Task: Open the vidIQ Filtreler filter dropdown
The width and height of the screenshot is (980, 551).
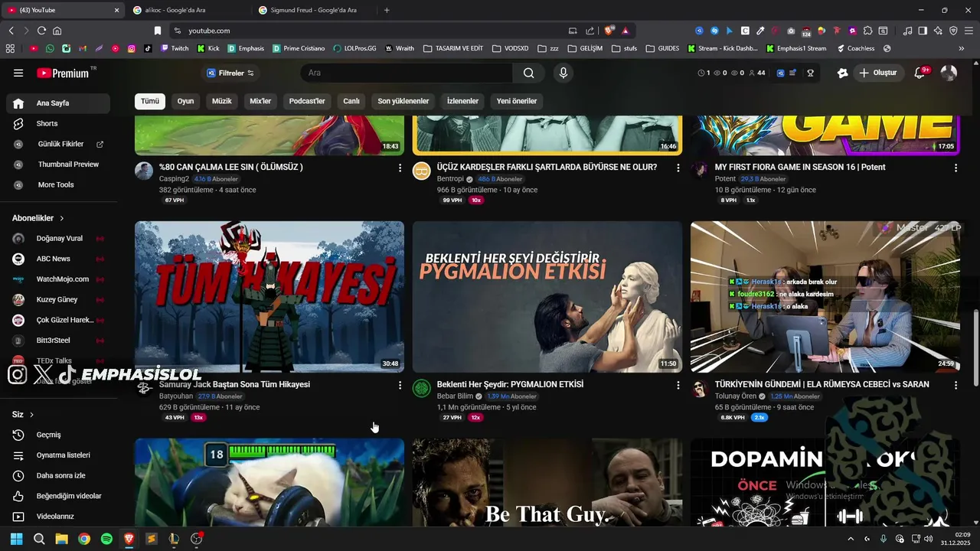Action: pos(230,73)
